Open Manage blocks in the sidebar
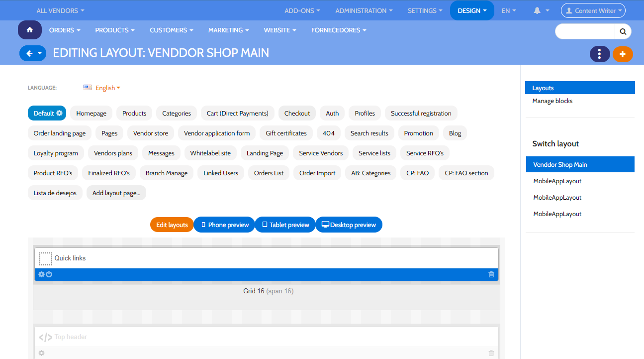Viewport: 644px width, 359px height. pos(552,101)
